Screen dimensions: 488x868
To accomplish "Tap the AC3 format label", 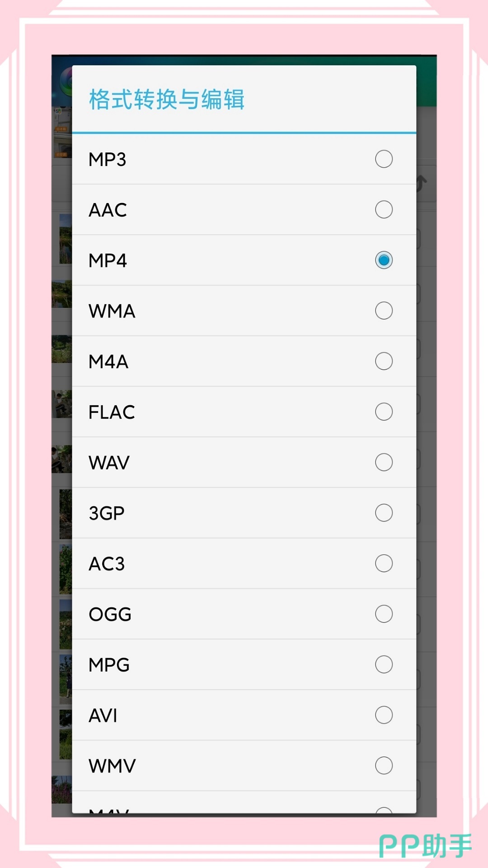I will (x=107, y=564).
